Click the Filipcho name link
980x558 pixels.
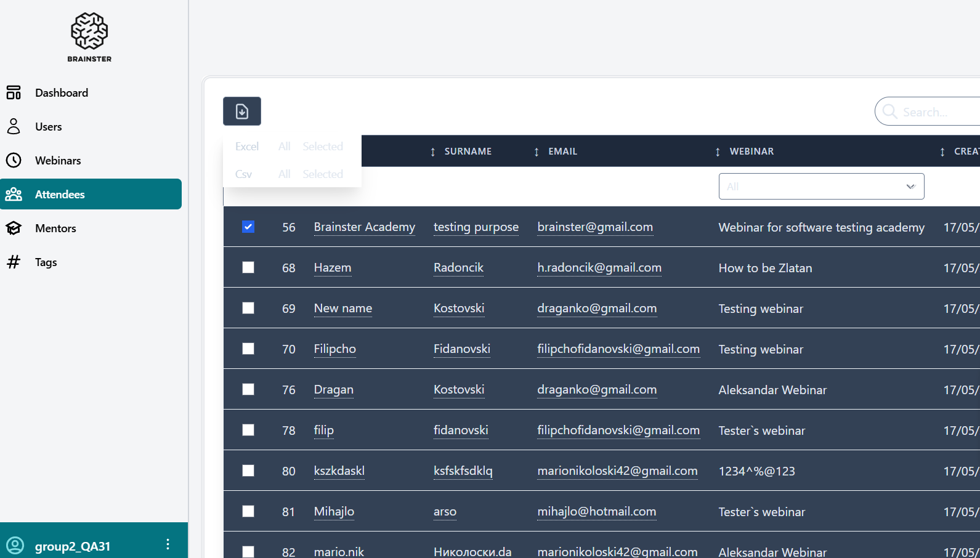click(334, 349)
